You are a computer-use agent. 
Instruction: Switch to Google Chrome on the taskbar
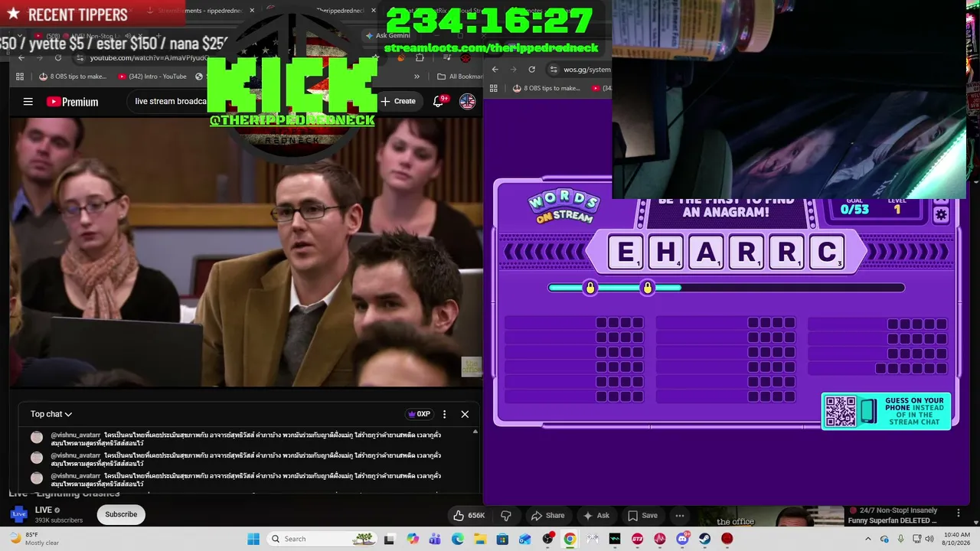(570, 539)
